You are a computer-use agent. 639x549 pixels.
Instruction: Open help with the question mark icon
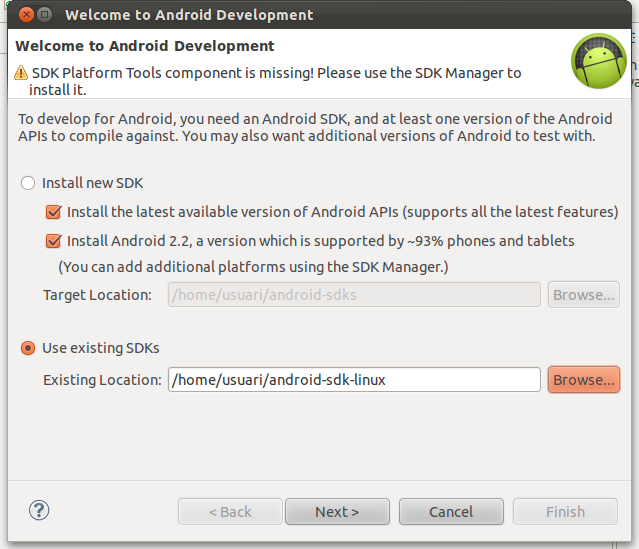click(39, 511)
